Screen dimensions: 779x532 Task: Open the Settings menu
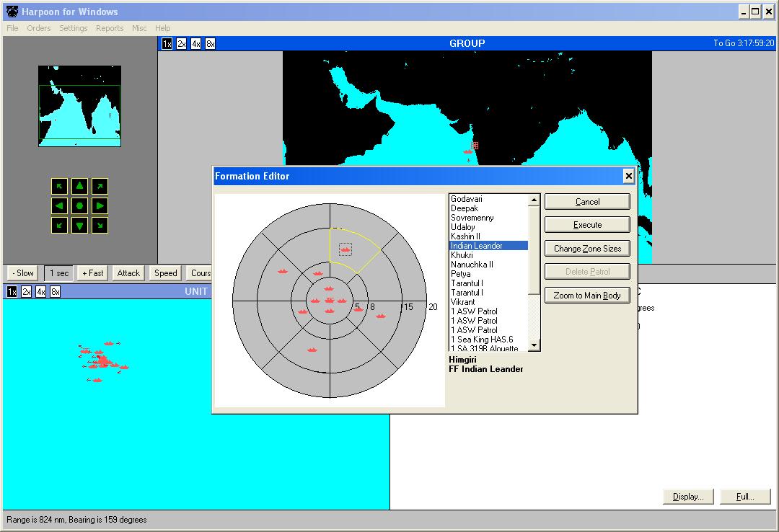(x=73, y=28)
